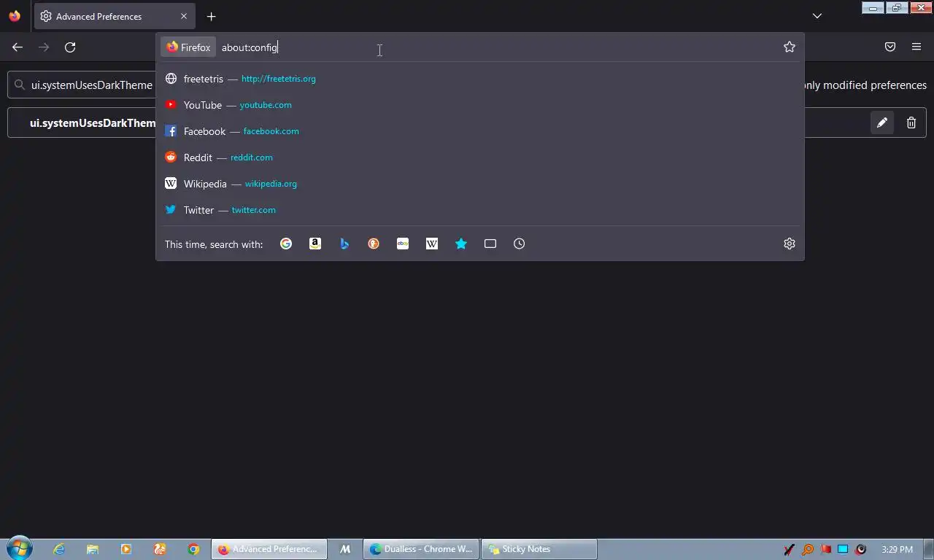
Task: Switch to the Dualless - Chrome taskbar window
Action: [x=421, y=549]
